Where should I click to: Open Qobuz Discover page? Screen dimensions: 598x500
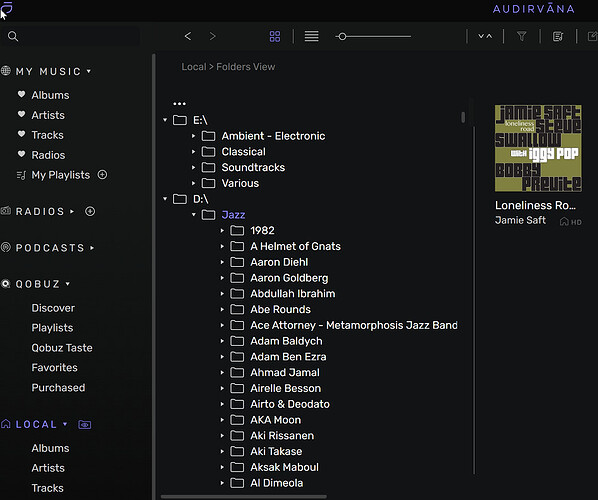click(x=53, y=308)
